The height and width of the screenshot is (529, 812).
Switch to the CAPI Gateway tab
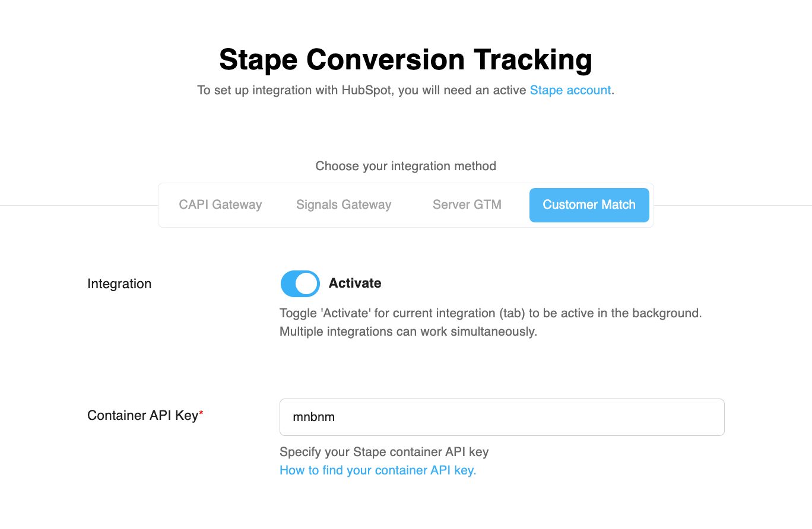[x=220, y=205]
